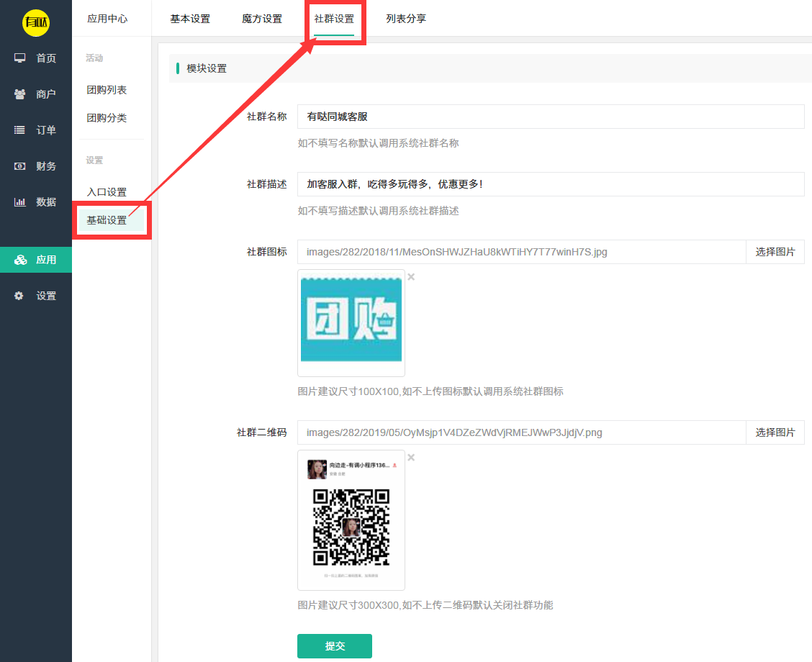Click 应用中心 header

[107, 19]
